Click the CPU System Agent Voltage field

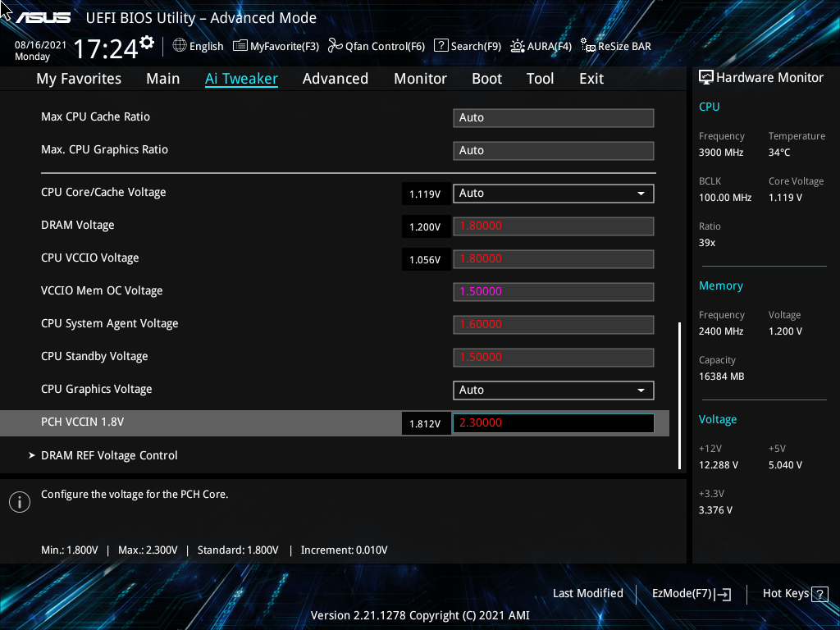click(554, 324)
